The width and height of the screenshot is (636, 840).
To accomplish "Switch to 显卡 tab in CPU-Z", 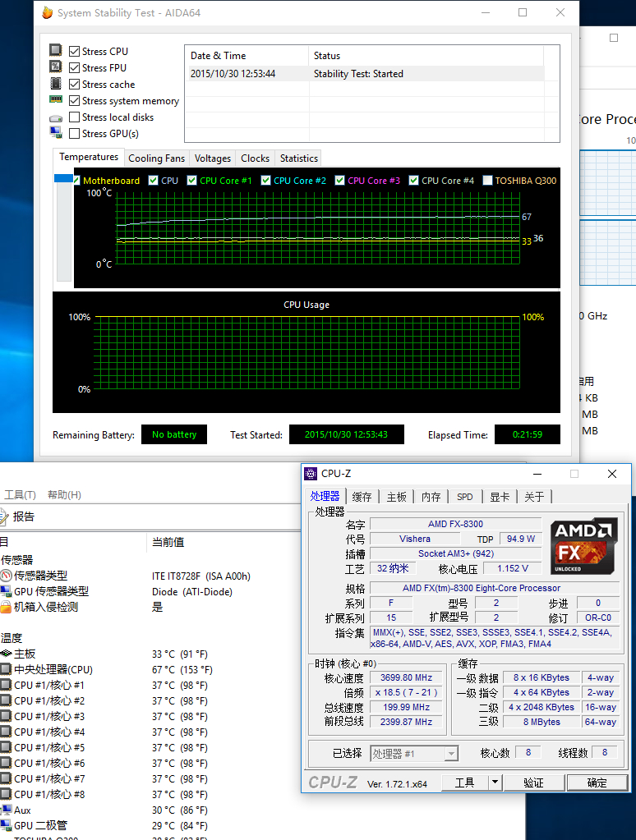I will [x=500, y=497].
